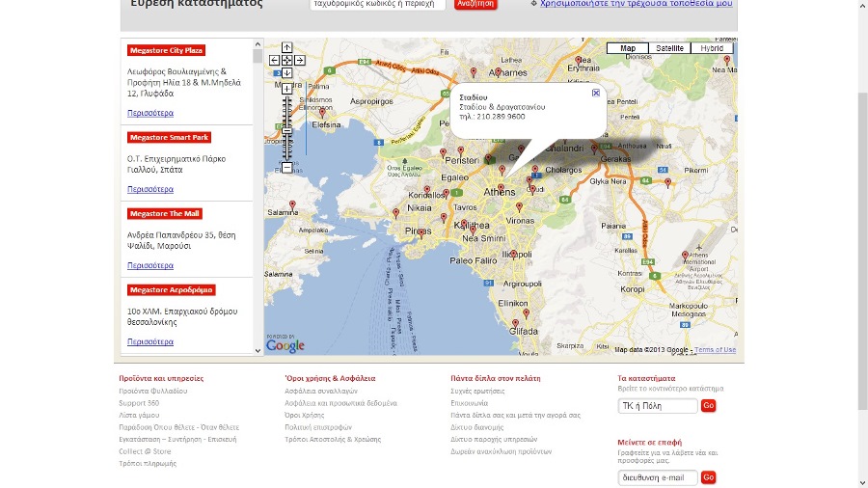Viewport: 868px width, 488px height.
Task: Open Support 360 footer link
Action: pos(138,403)
